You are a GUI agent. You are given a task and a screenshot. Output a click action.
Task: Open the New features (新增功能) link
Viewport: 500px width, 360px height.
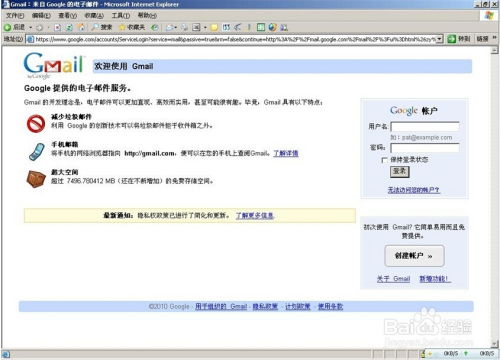click(435, 279)
